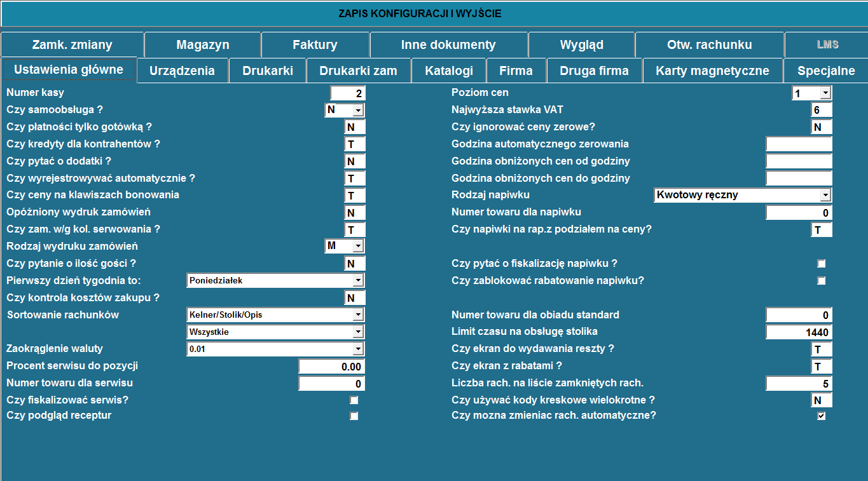Open Otw. rachunku tab
The width and height of the screenshot is (868, 481).
pos(709,44)
